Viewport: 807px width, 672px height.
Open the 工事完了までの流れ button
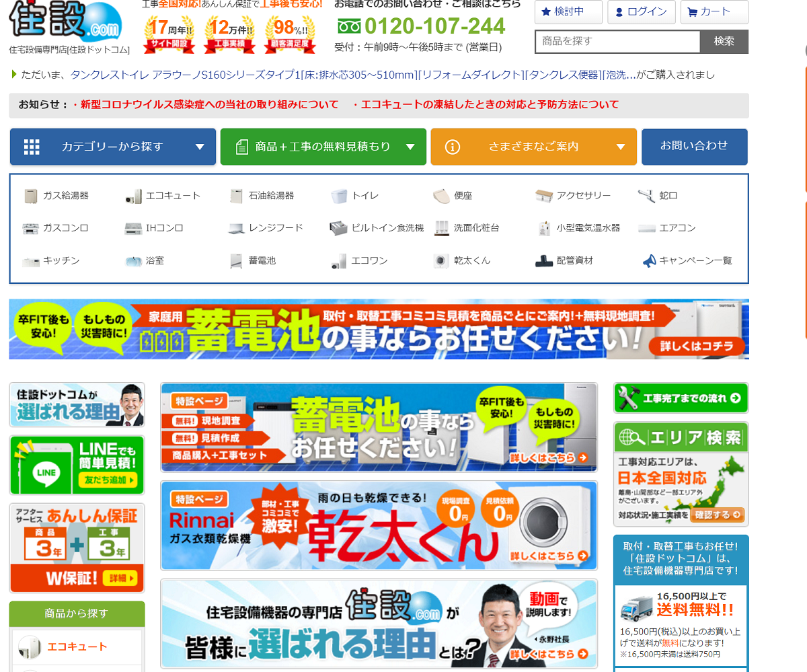(681, 398)
